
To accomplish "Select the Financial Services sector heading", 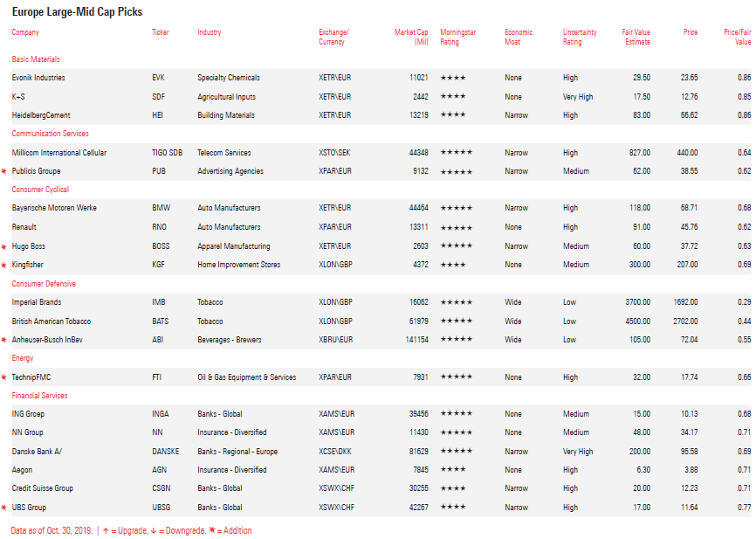I will point(39,396).
